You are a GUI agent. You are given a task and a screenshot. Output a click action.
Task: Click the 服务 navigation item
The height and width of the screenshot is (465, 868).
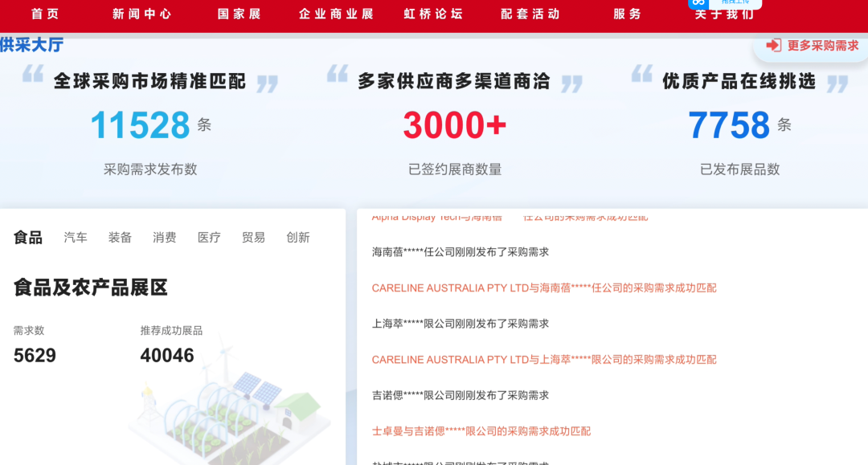627,14
